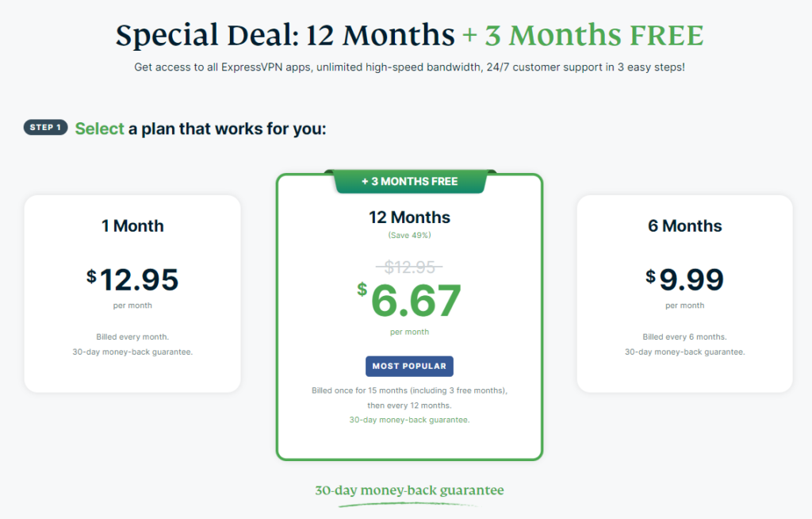Click the green 'Select' word in the Step 1 heading
Image resolution: width=812 pixels, height=519 pixels.
pos(99,129)
